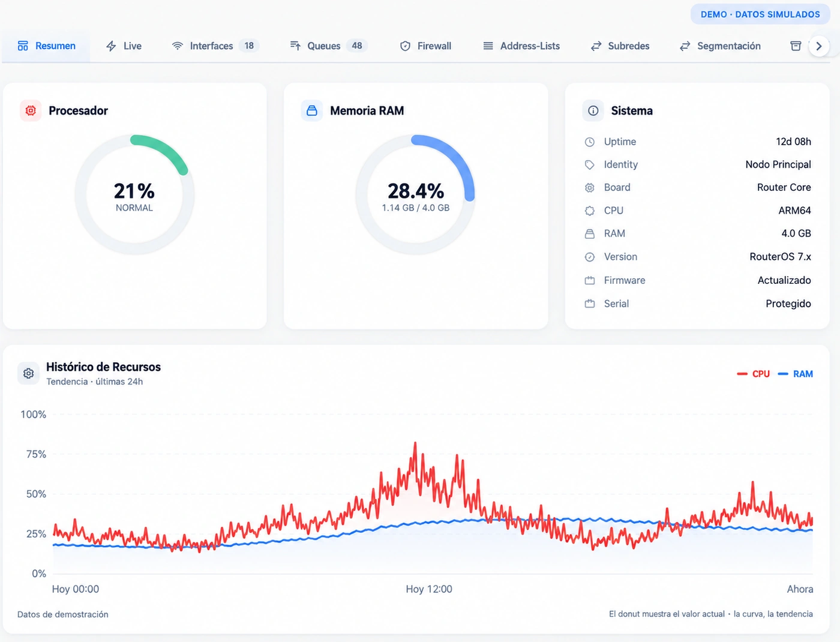Viewport: 840px width, 642px height.
Task: Click the Interfaces wifi icon
Action: point(178,46)
